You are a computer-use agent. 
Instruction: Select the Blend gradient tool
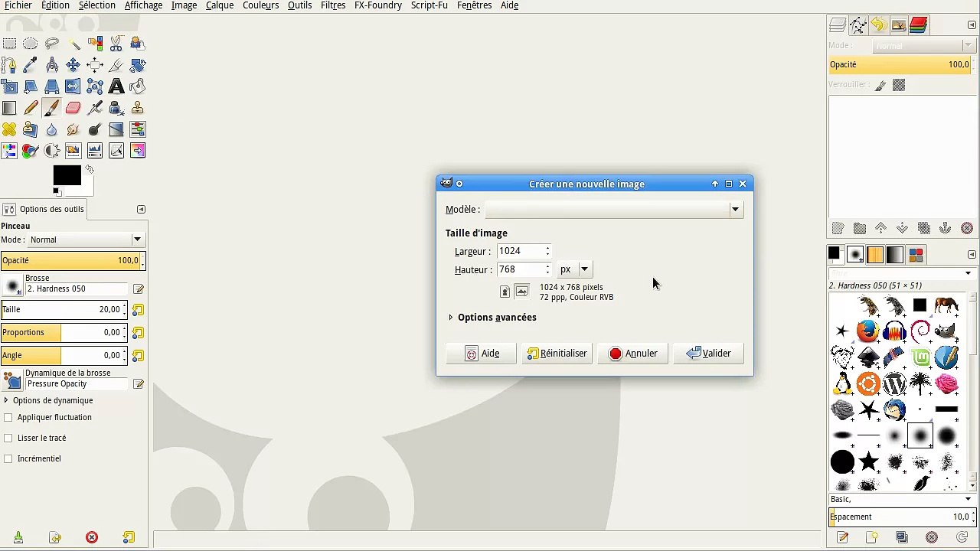point(9,108)
